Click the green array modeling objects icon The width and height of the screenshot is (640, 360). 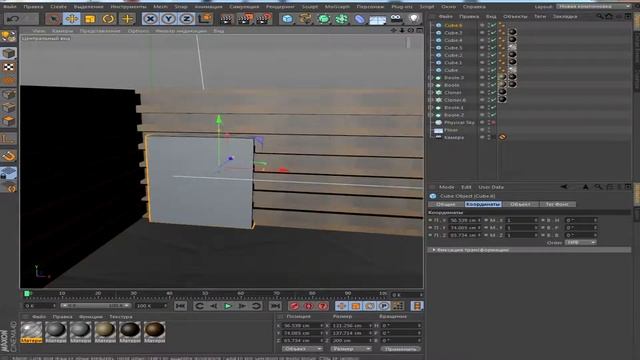click(341, 19)
